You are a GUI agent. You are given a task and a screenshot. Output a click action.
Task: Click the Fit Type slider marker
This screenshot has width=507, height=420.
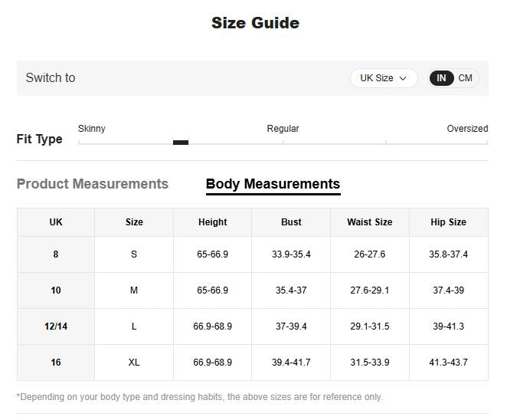click(181, 142)
